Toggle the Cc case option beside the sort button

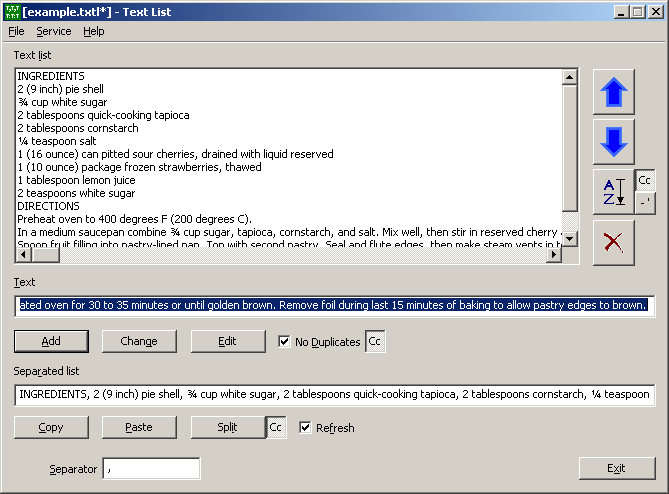(645, 181)
